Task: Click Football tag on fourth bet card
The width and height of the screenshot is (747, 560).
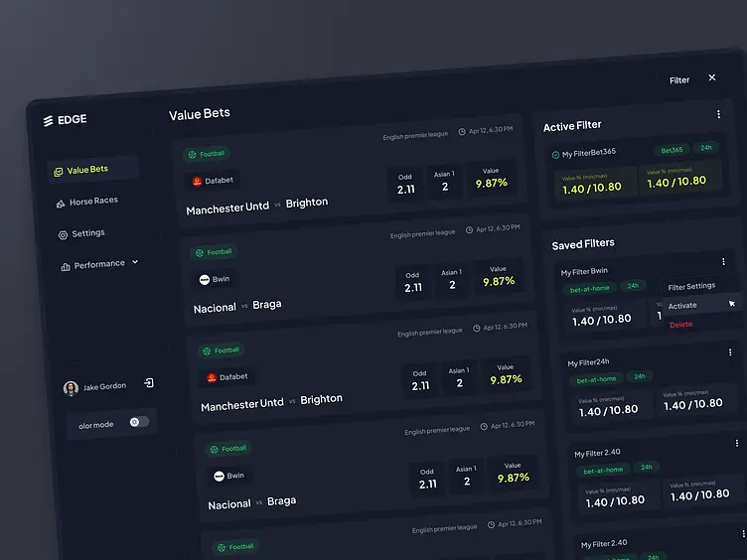Action: pyautogui.click(x=228, y=449)
